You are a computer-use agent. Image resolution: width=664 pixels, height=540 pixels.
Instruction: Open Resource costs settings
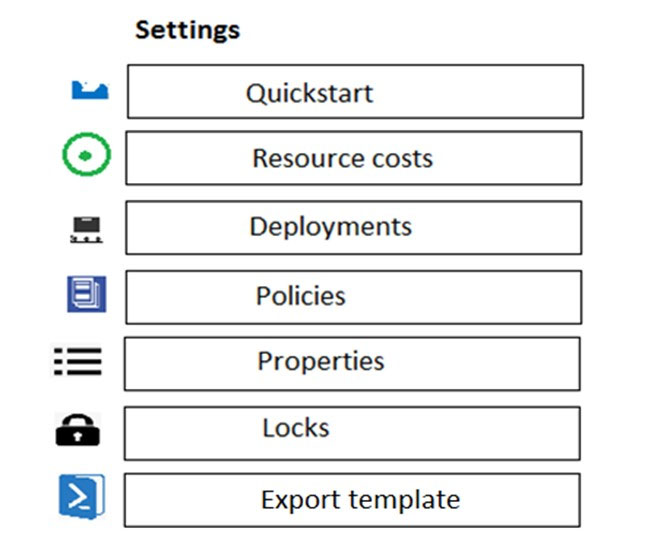(x=354, y=158)
